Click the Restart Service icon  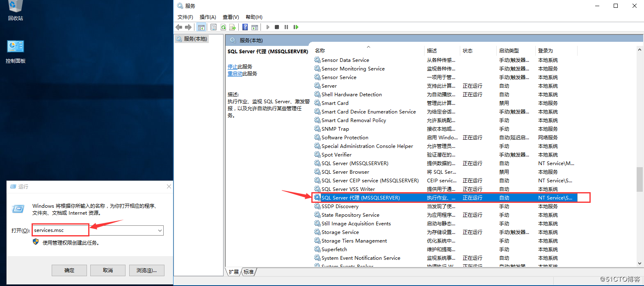296,27
